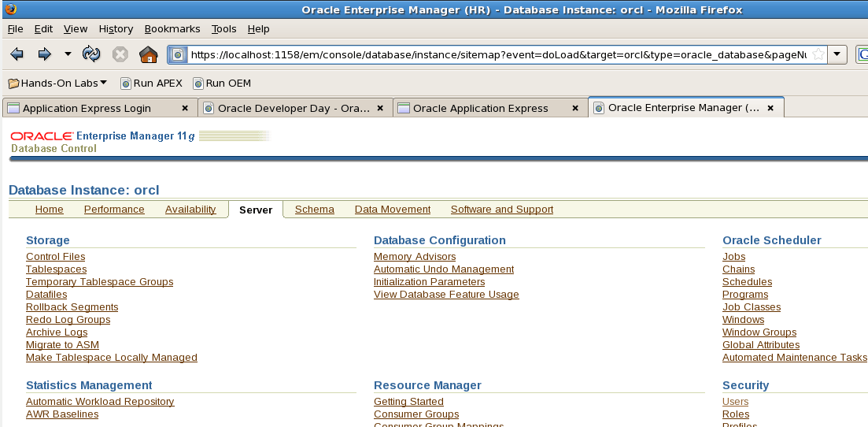Open the AWR Baselines link
This screenshot has width=868, height=427.
tap(62, 414)
